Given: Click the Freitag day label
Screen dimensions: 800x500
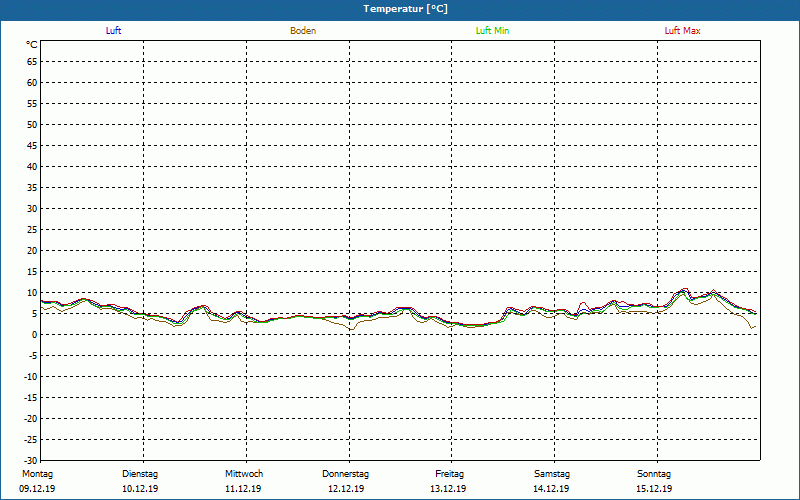Looking at the screenshot, I should tap(449, 474).
